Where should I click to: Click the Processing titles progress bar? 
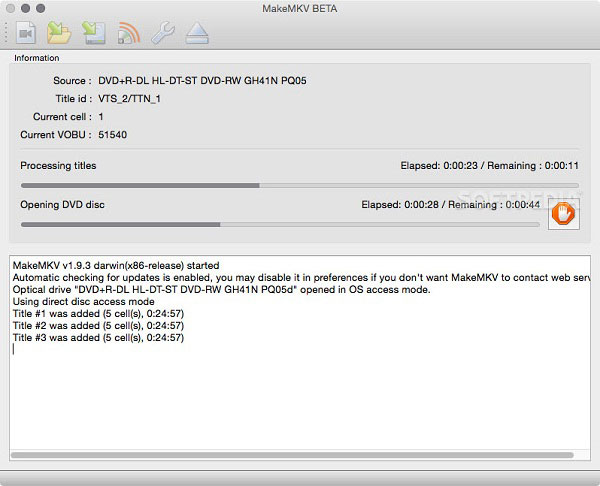tap(300, 186)
